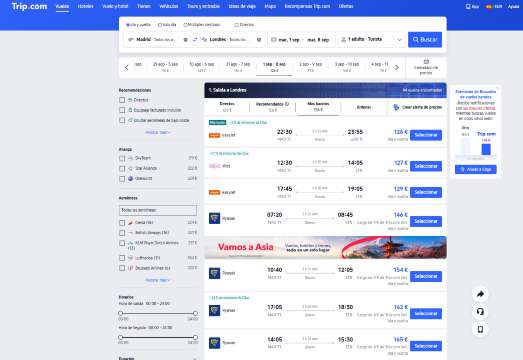Screen dimensions: 523x360
Task: Select the 127 € 12:30 flight
Action: (426, 166)
